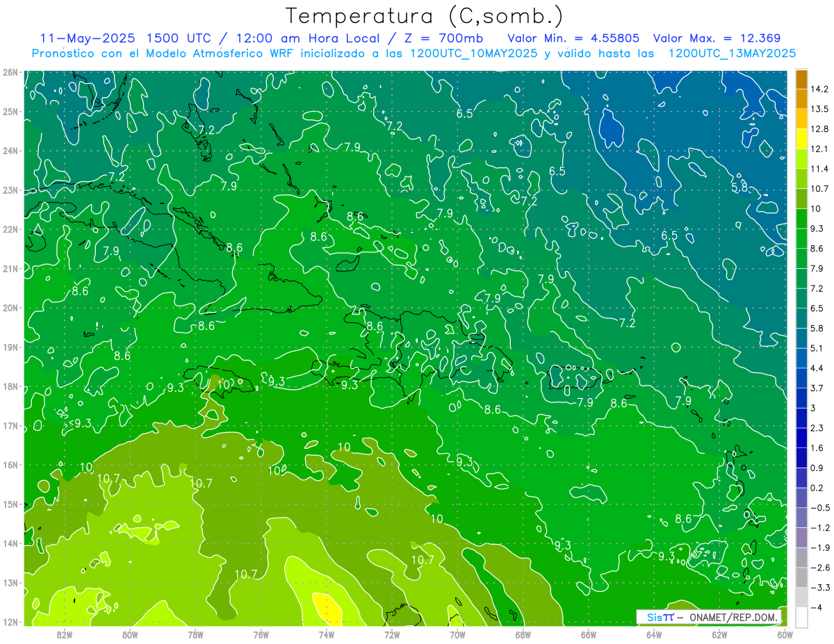Select legend swatch between 13.5 and 14.2
Image resolution: width=834 pixels, height=644 pixels.
[x=801, y=99]
